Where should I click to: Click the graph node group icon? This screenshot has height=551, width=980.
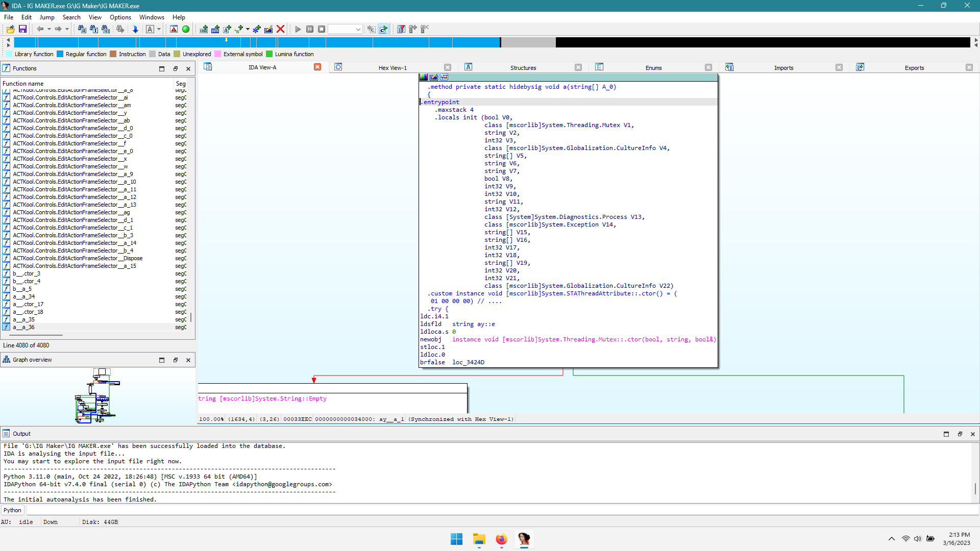[x=444, y=77]
